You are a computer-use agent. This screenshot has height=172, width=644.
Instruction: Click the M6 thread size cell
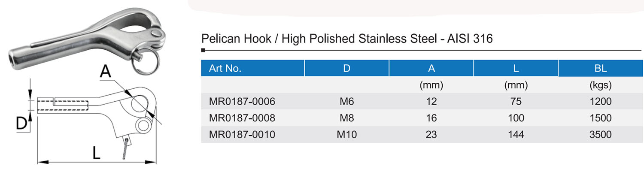[346, 102]
